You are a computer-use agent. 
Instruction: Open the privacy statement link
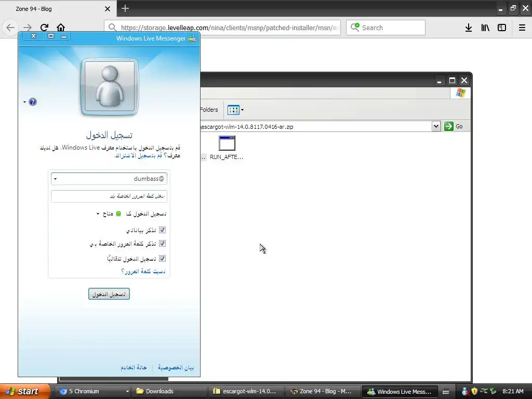pyautogui.click(x=176, y=367)
